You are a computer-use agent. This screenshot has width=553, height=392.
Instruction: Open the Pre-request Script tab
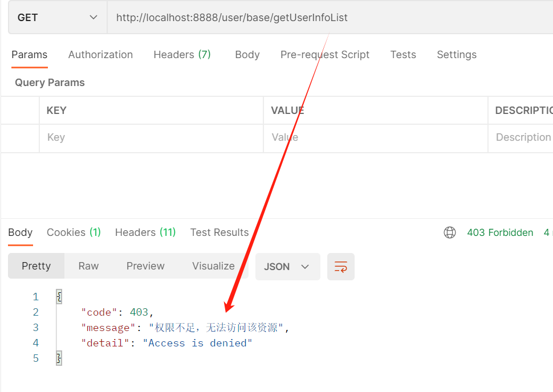click(324, 54)
